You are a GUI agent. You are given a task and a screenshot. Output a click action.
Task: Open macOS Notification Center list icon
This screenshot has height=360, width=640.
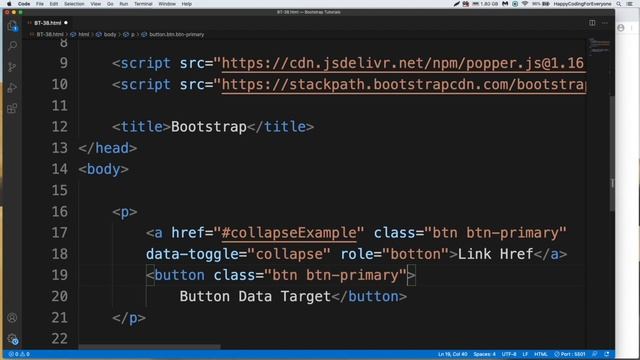[630, 4]
